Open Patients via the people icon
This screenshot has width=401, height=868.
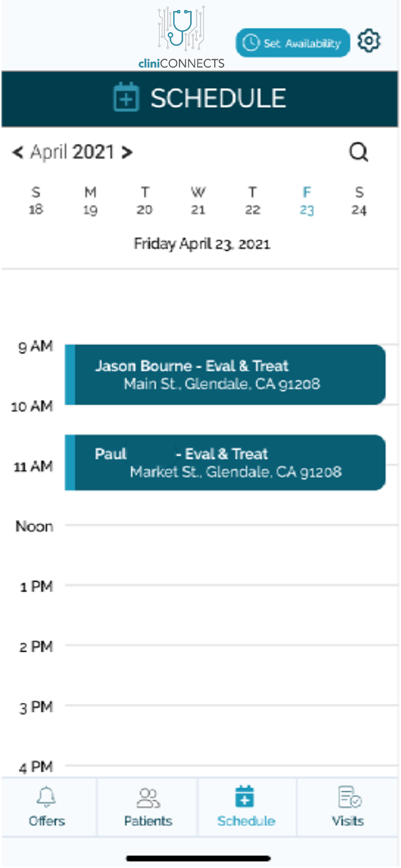click(x=148, y=798)
